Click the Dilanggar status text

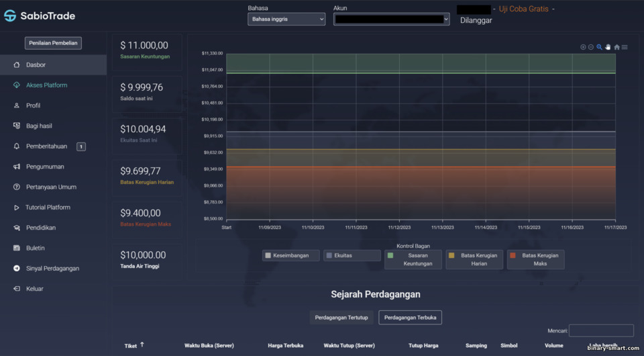click(476, 21)
